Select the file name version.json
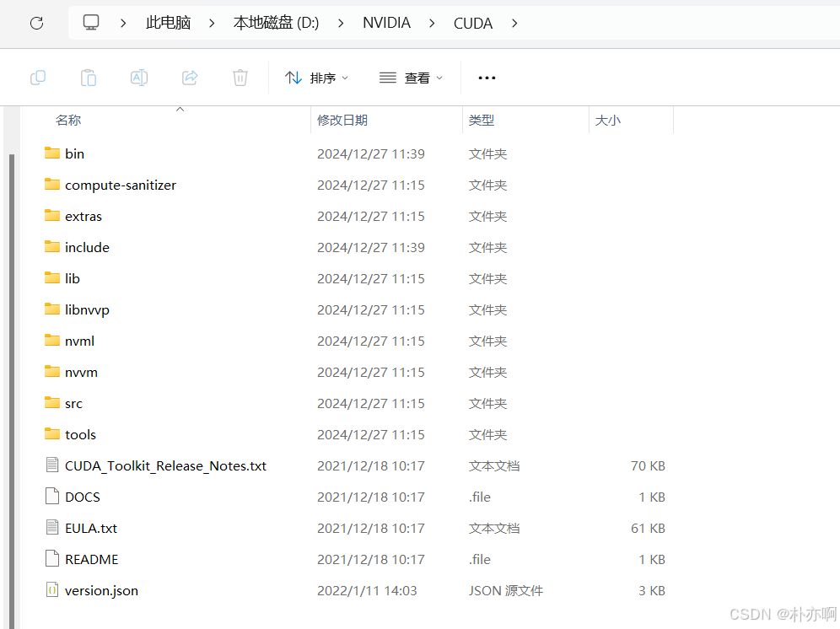 pyautogui.click(x=101, y=591)
